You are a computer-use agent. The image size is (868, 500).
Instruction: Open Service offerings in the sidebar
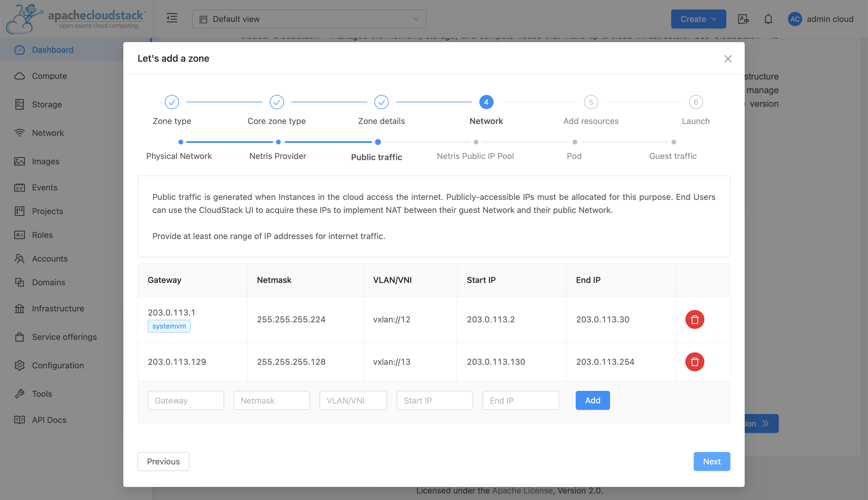click(64, 337)
